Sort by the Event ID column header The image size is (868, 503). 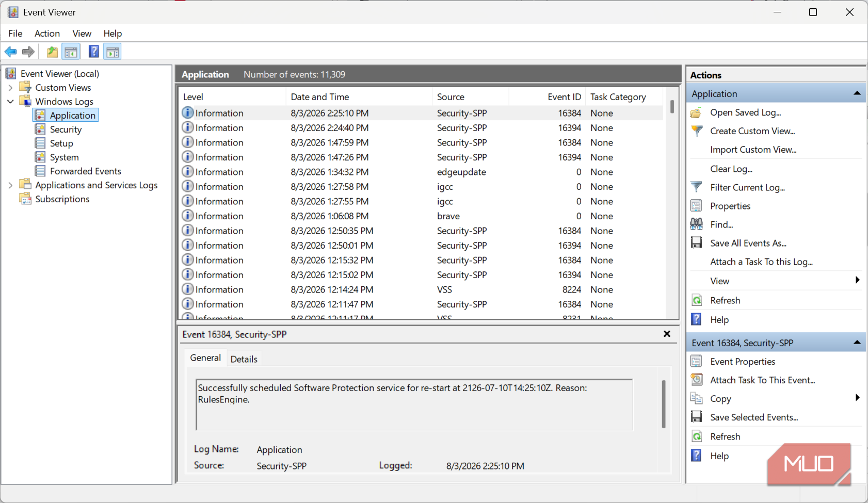(548, 97)
